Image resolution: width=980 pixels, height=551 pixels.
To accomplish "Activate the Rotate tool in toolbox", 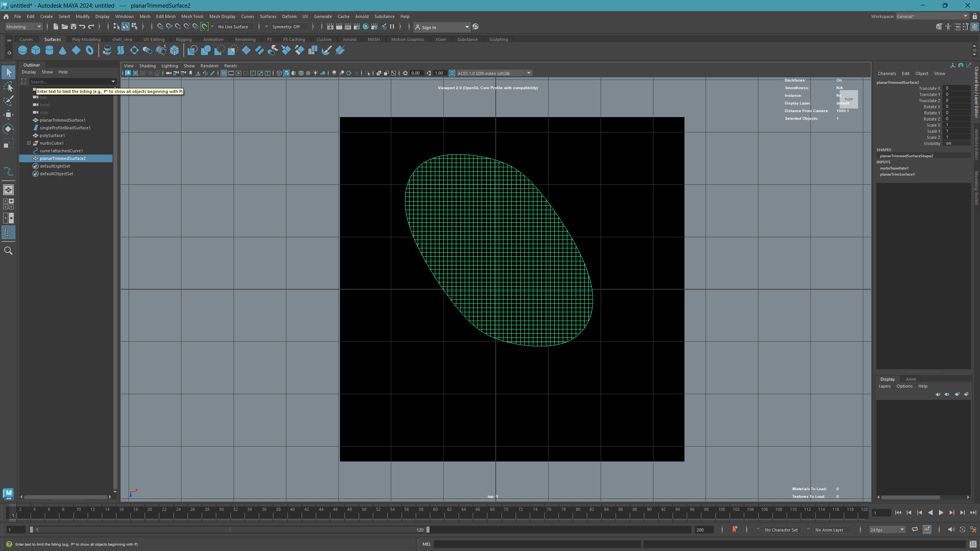I will pos(8,129).
